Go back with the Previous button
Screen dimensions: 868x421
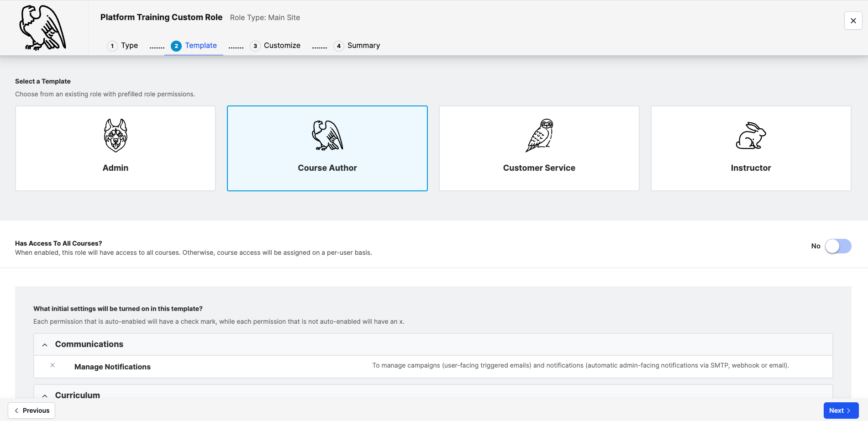coord(32,410)
